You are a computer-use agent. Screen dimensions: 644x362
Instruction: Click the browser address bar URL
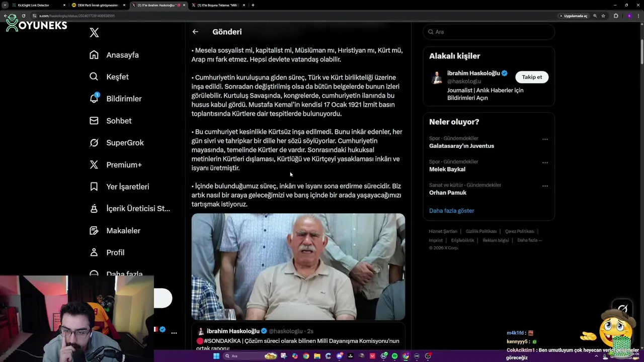coord(77,16)
